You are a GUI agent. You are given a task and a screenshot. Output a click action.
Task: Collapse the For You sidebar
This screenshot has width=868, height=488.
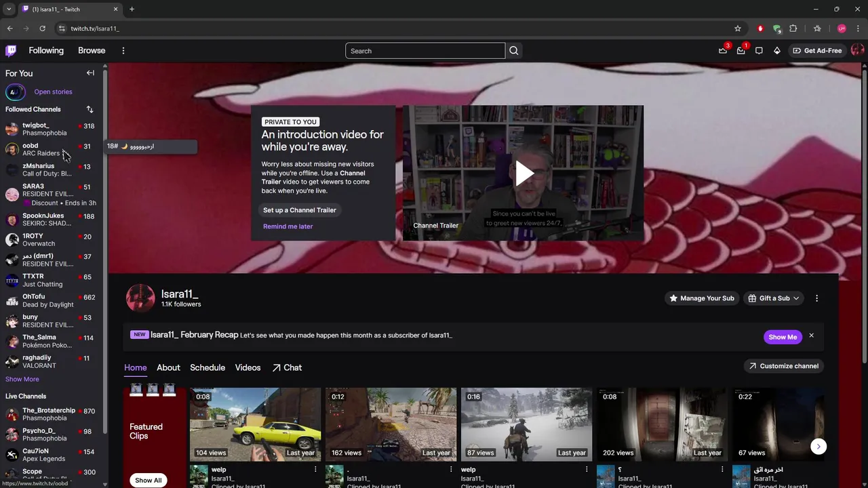[90, 73]
